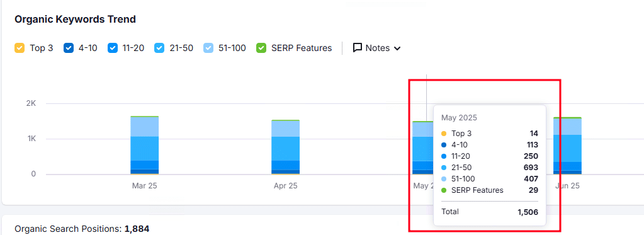Disable the 11-20 positions checkbox
Screen dimensions: 644x235
(x=113, y=48)
